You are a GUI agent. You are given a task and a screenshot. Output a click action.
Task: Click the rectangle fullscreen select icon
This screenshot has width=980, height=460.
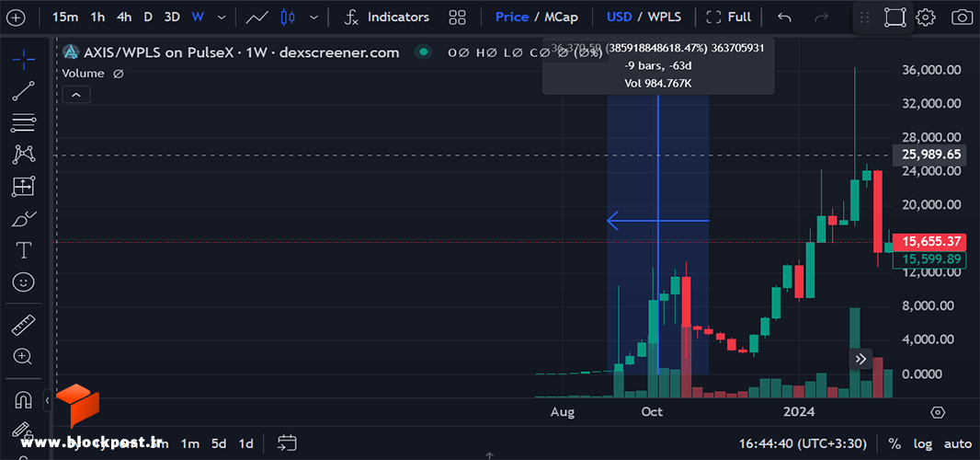[x=895, y=17]
